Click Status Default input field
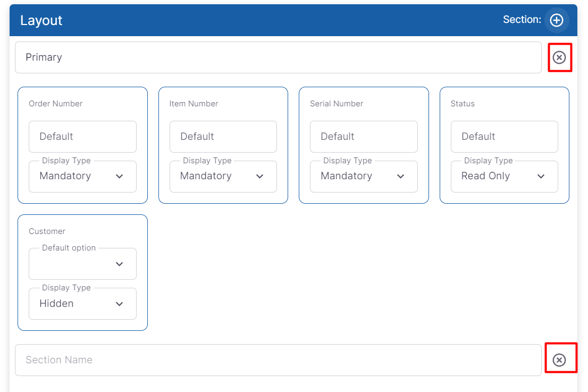The width and height of the screenshot is (588, 392). tap(504, 137)
